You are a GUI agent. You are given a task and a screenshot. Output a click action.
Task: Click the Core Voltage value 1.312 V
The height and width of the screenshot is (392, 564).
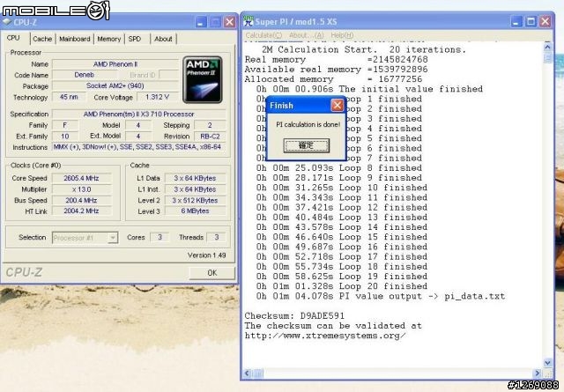pos(157,97)
